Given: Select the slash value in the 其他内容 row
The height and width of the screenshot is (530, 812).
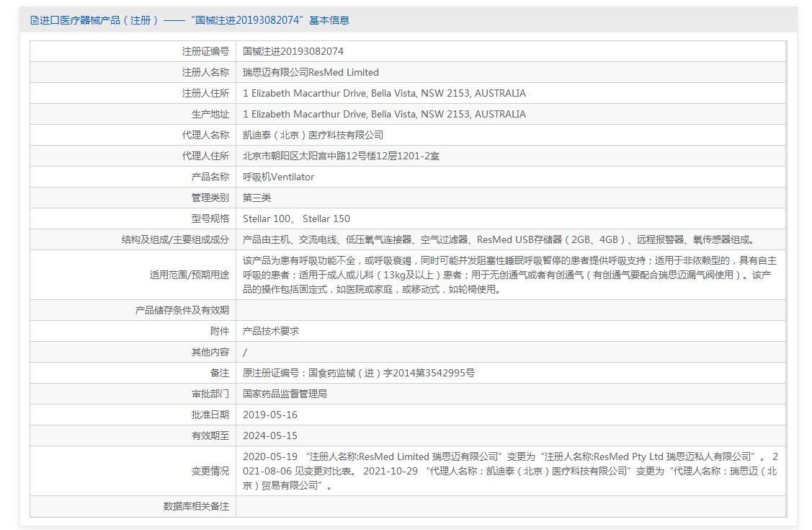Looking at the screenshot, I should click(x=245, y=353).
